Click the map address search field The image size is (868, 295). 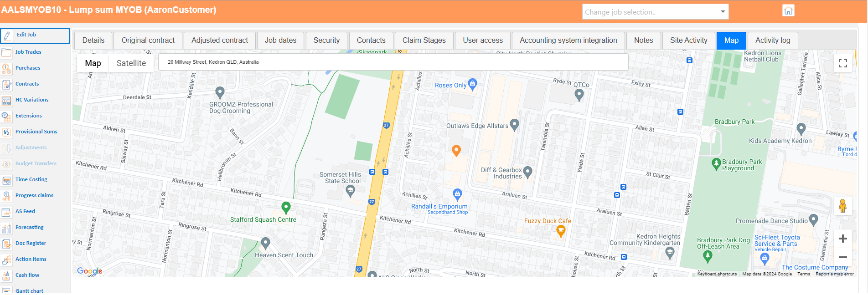pyautogui.click(x=393, y=62)
